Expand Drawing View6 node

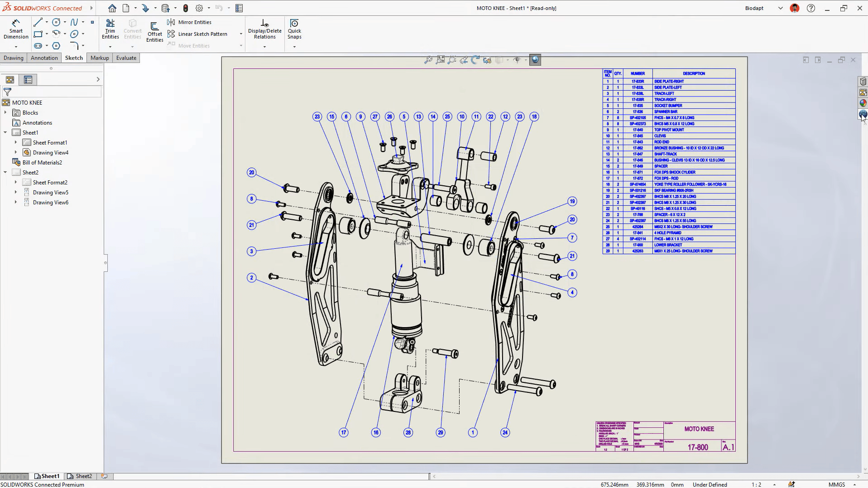tap(16, 203)
